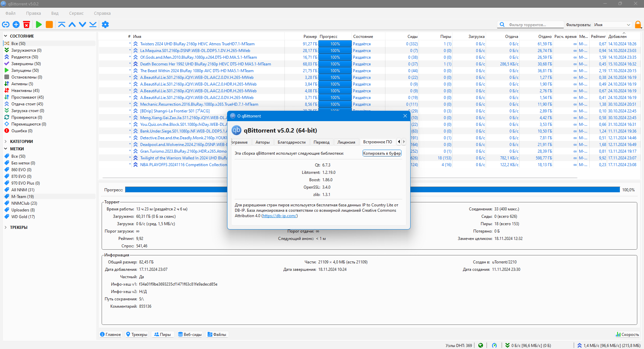The image size is (644, 349).
Task: Click the red delete torrent icon
Action: (x=26, y=24)
